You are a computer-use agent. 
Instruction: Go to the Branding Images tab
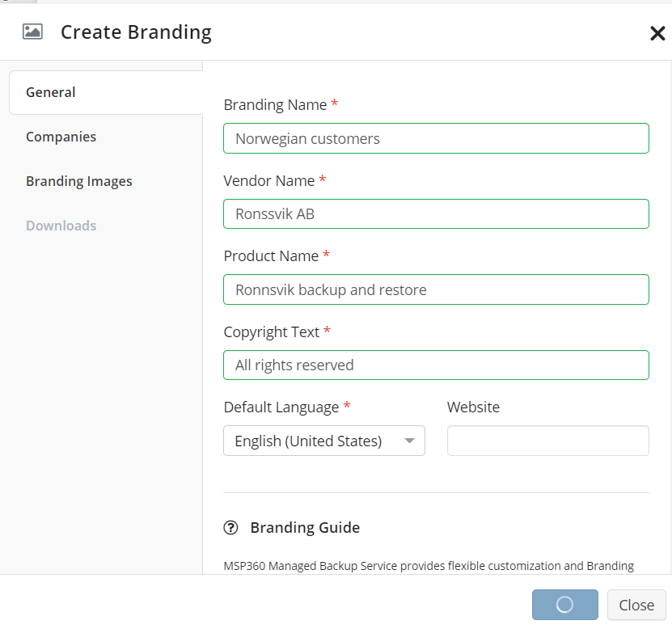pos(79,181)
